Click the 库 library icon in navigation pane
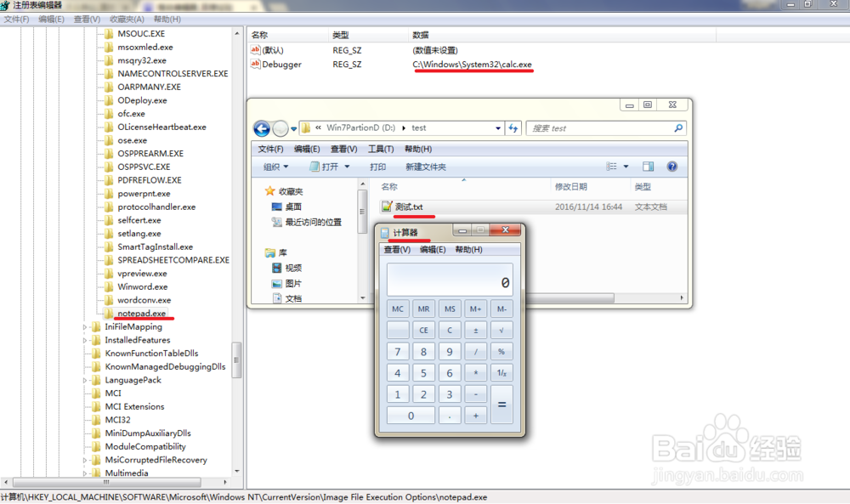 point(270,252)
